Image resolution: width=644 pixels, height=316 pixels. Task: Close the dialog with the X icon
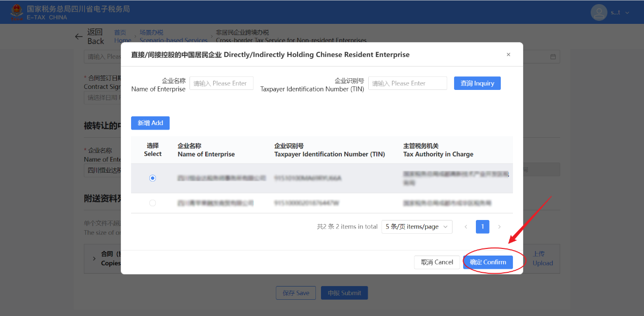coord(508,54)
